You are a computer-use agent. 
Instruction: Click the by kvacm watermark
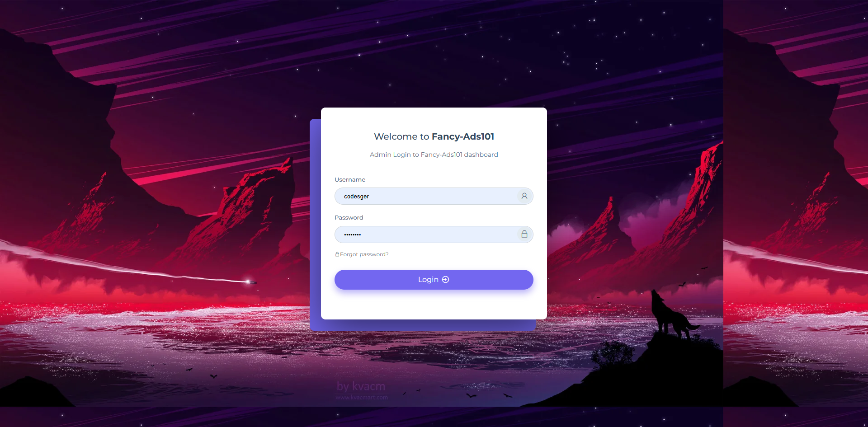click(361, 386)
